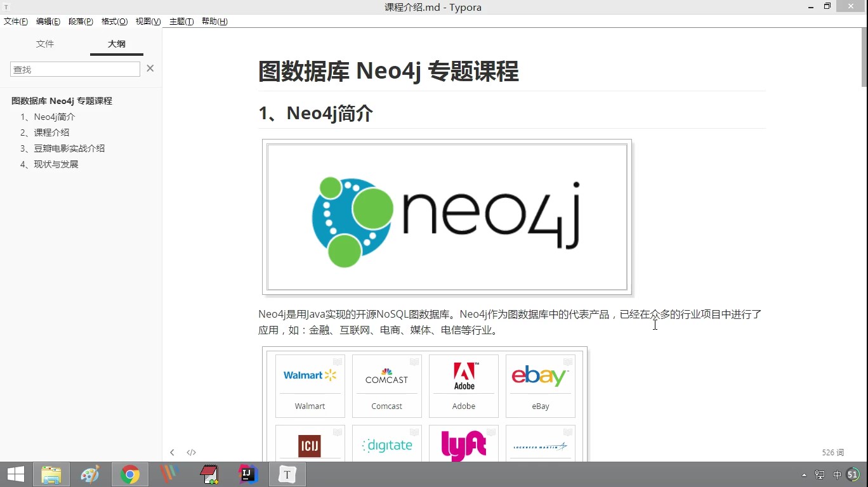The height and width of the screenshot is (487, 868).
Task: Minimize the Typora window
Action: click(x=812, y=6)
